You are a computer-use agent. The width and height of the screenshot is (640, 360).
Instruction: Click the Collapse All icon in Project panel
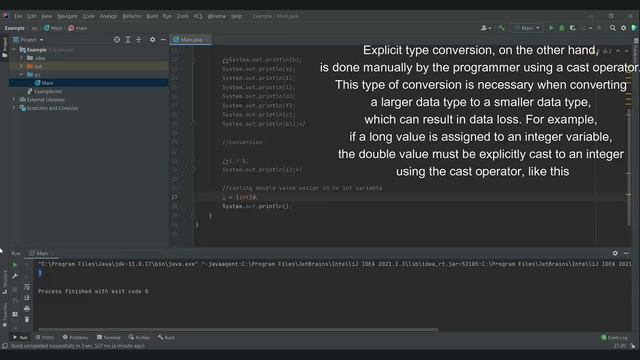(139, 40)
